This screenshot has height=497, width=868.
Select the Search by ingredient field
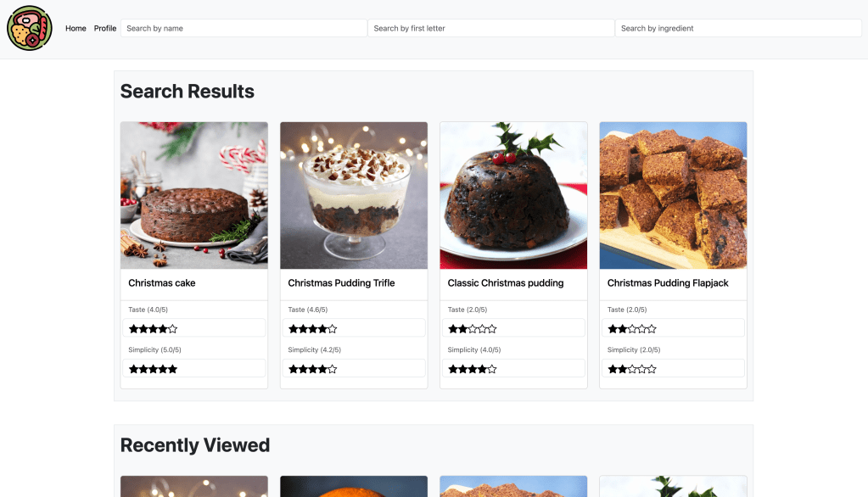point(738,28)
